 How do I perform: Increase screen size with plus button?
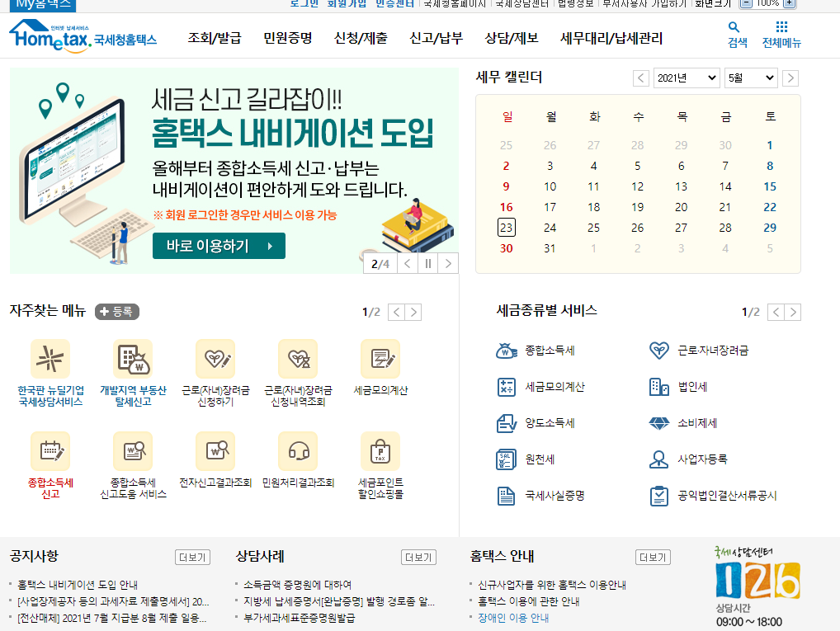[x=789, y=4]
